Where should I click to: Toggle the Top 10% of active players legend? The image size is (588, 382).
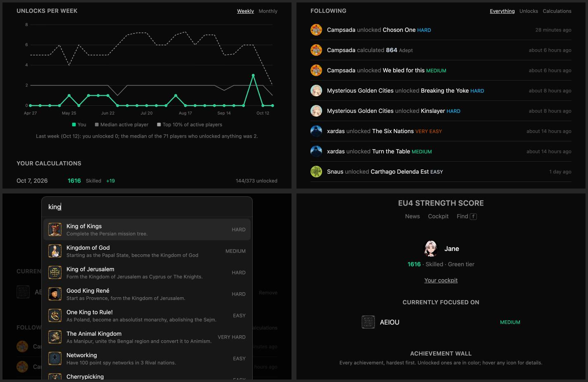190,124
